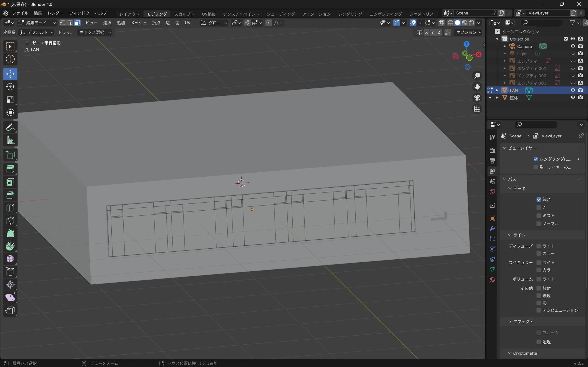Image resolution: width=588 pixels, height=367 pixels.
Task: Open the メッシュ menu
Action: [x=138, y=23]
